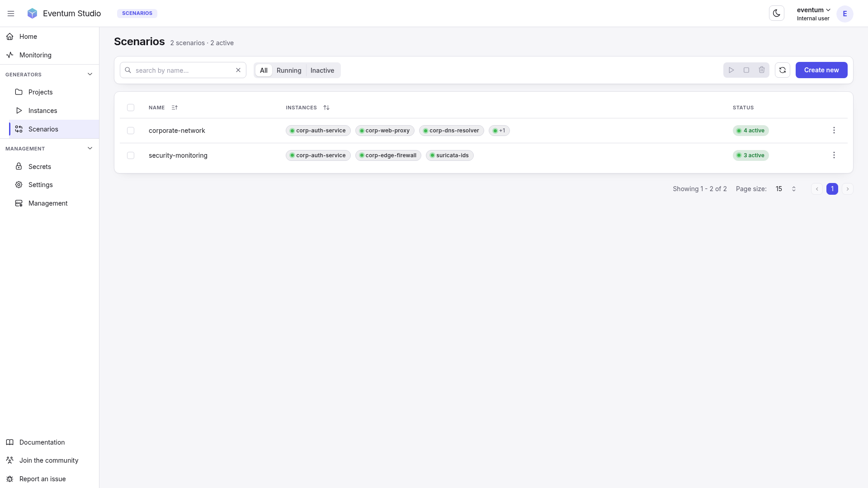Show All scenarios filter tab

coord(264,70)
